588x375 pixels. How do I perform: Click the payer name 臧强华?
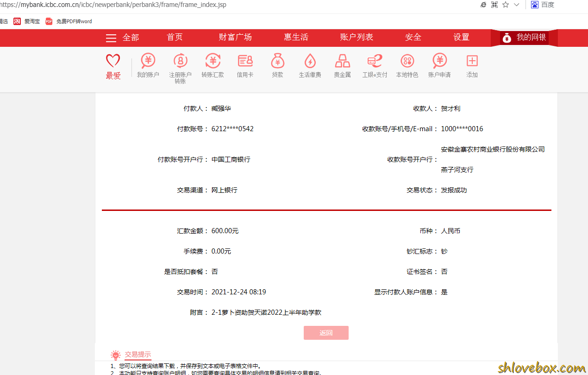click(221, 108)
